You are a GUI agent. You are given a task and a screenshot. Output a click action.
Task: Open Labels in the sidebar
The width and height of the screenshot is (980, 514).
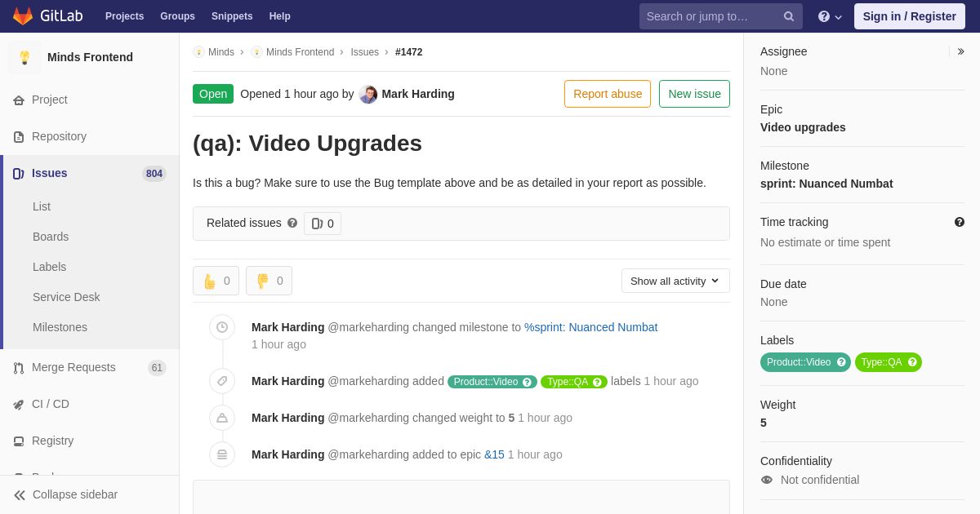(49, 267)
